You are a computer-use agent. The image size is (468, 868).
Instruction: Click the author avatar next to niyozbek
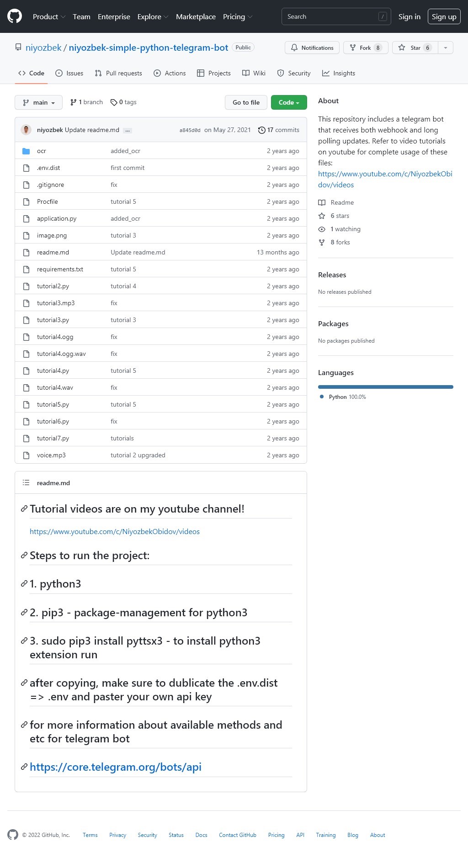pos(26,130)
